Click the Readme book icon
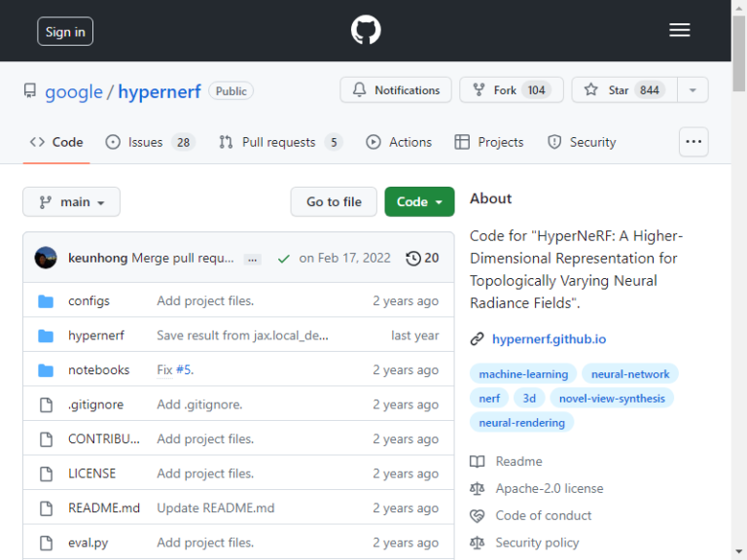 tap(478, 462)
